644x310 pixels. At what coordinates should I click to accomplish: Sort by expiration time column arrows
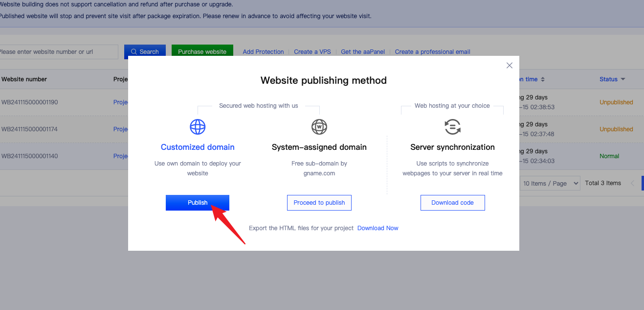542,79
